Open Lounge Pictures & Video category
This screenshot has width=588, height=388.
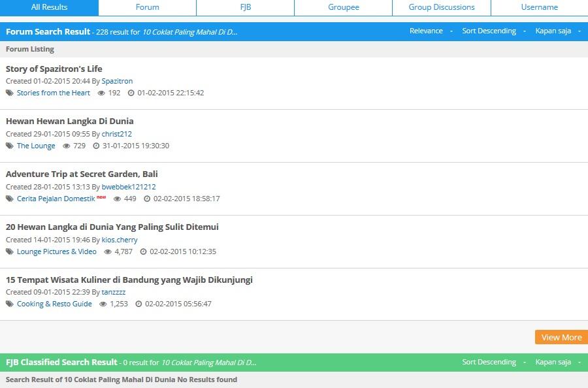(x=57, y=251)
